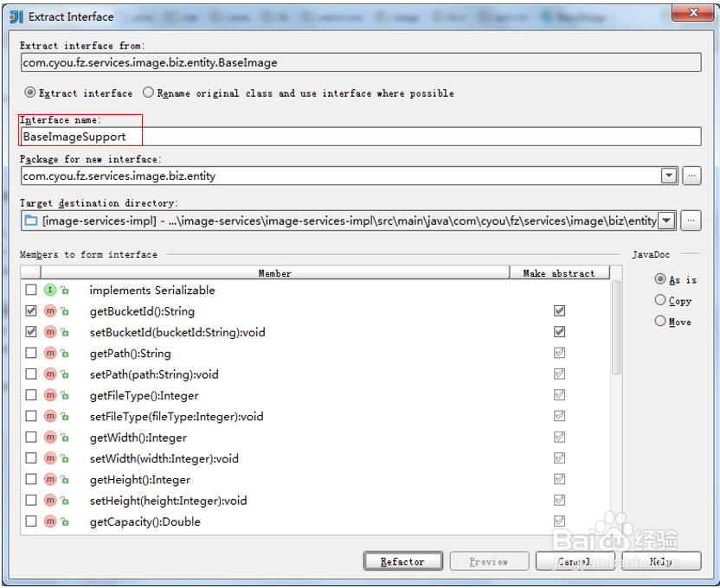The height and width of the screenshot is (588, 720).
Task: Click the Extract interface from field
Action: 361,62
